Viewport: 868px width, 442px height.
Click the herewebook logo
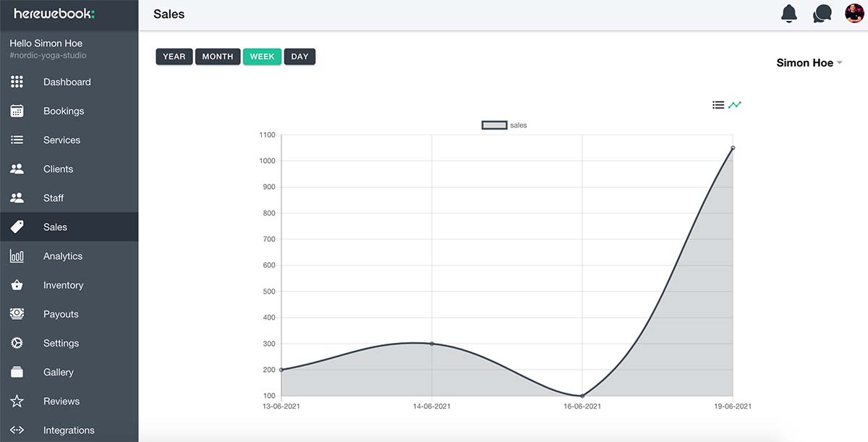coord(54,14)
